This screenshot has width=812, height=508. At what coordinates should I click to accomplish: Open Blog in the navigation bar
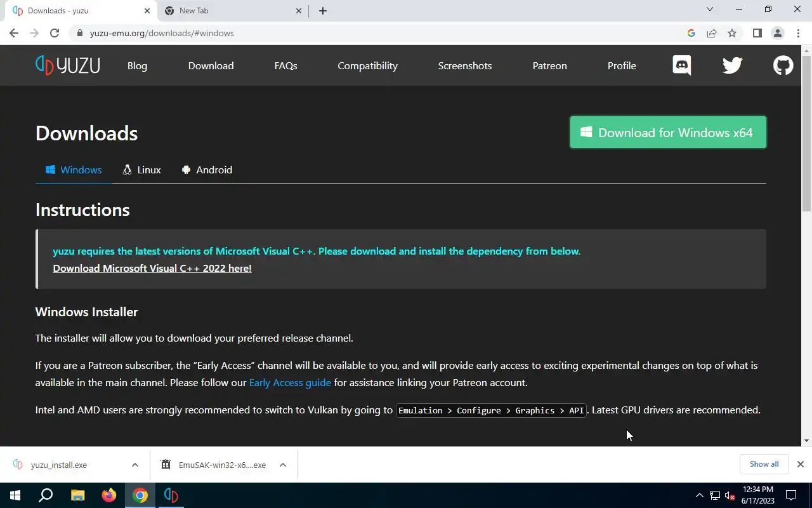(x=137, y=65)
